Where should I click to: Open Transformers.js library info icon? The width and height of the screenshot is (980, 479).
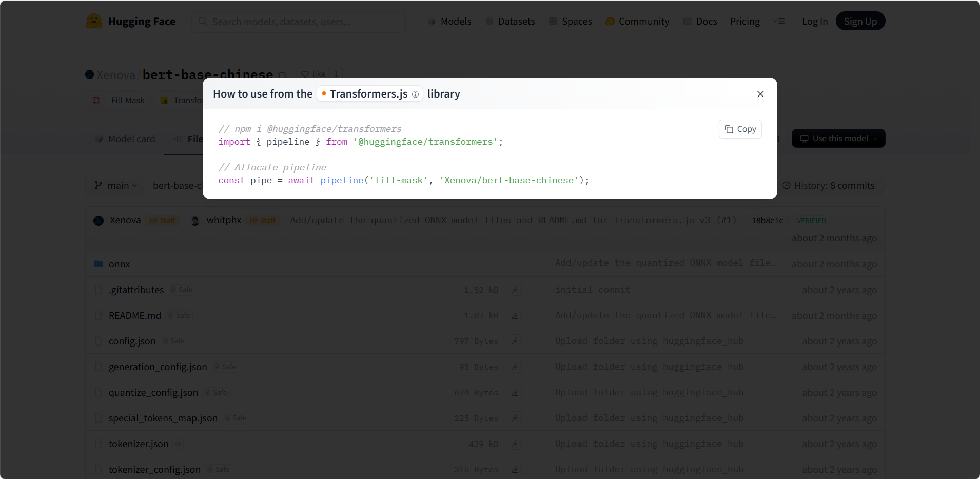pyautogui.click(x=415, y=94)
